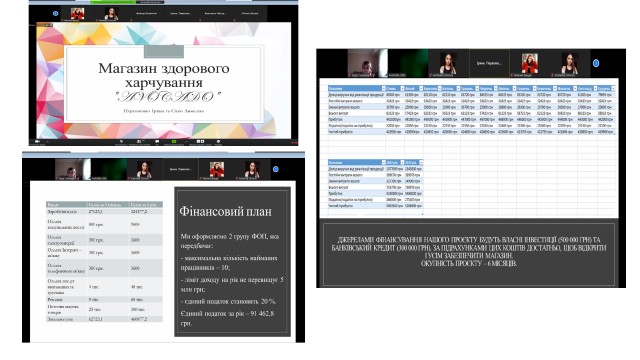Open the View Options dropdown beside green bar
Screen dimensions: 640x360
click(150, 2)
